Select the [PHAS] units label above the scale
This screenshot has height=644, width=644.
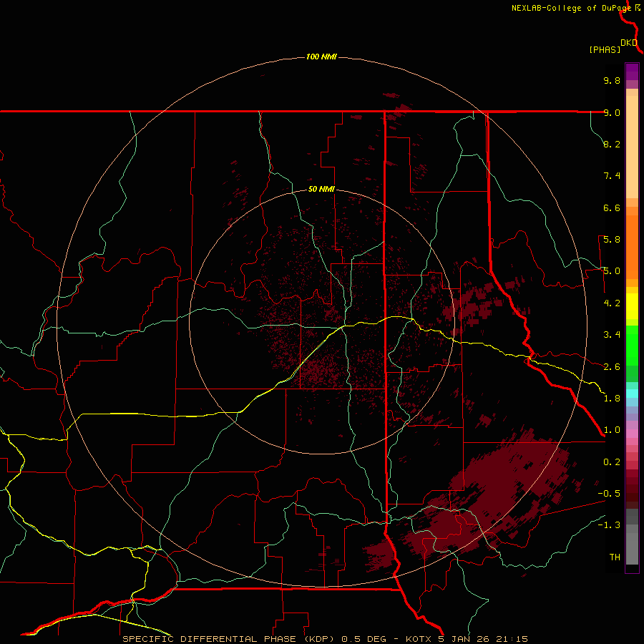tap(605, 49)
